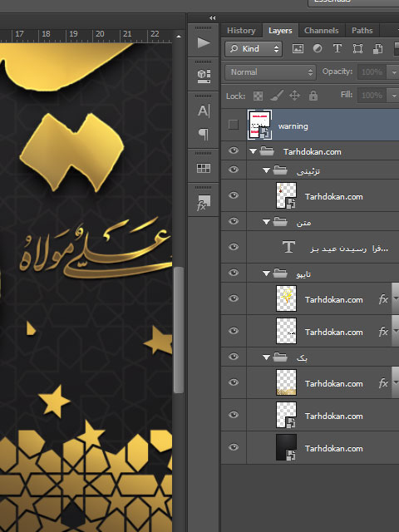The height and width of the screenshot is (532, 399).
Task: Hide the layer inside تزئینی group
Action: point(234,195)
